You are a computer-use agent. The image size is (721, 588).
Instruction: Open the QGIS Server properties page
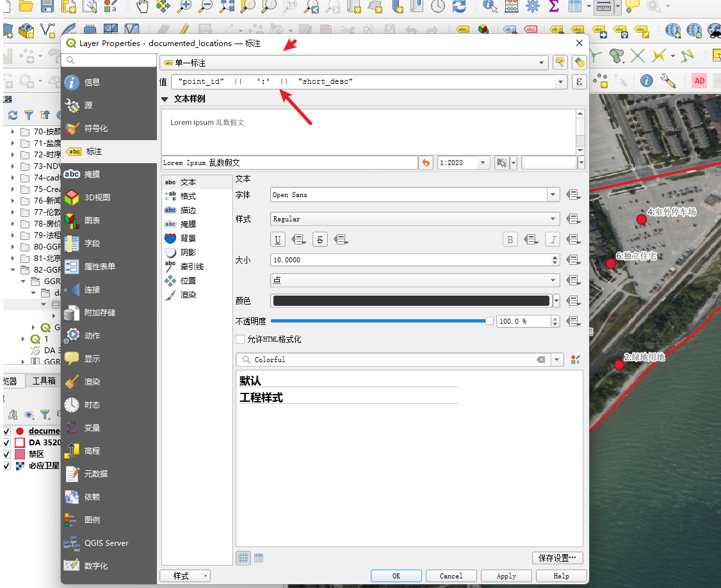tap(109, 543)
